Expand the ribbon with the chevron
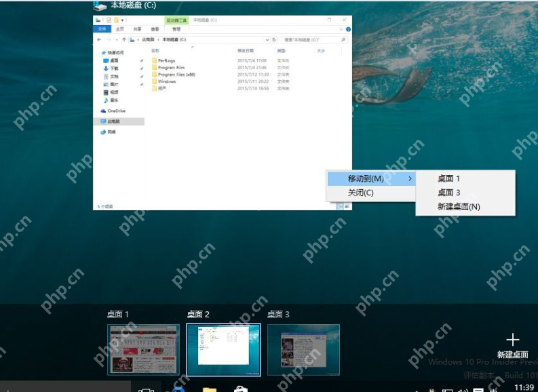538x392 pixels. coord(341,29)
